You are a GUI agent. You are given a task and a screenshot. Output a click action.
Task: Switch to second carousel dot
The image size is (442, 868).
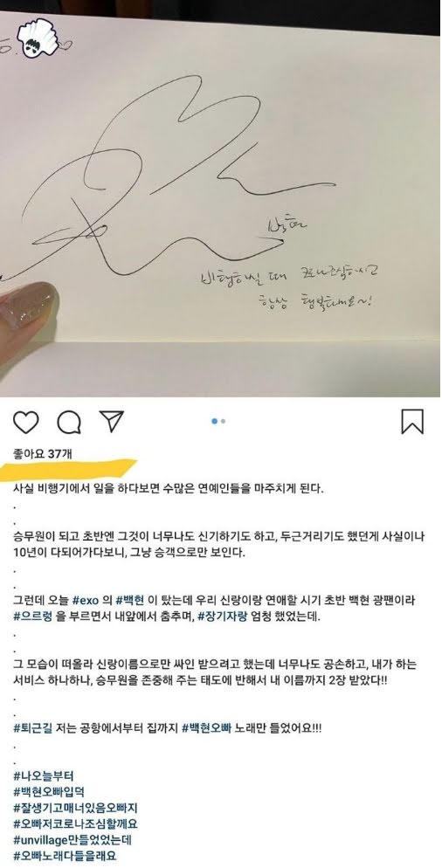pos(223,421)
